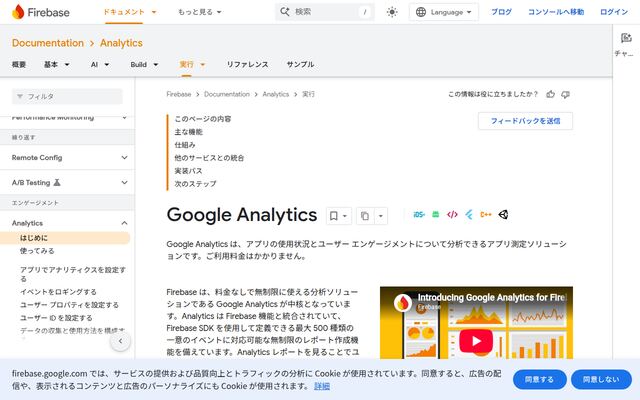Click the thumbs down not helpful icon
640x400 pixels.
[565, 94]
